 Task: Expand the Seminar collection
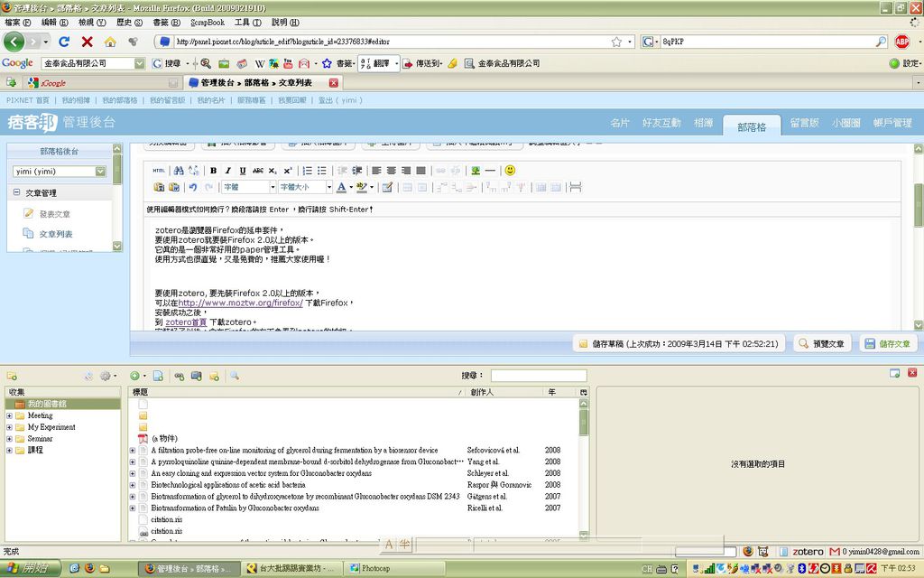point(9,439)
